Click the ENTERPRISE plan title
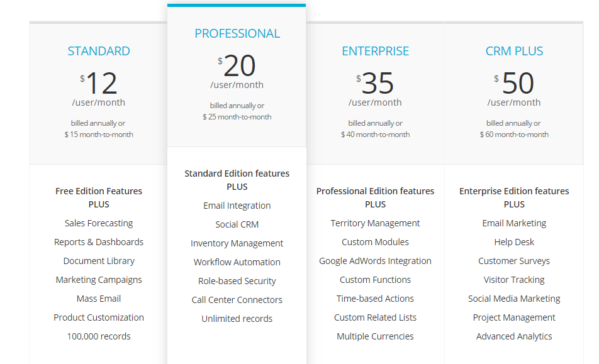The image size is (599, 364). tap(376, 52)
